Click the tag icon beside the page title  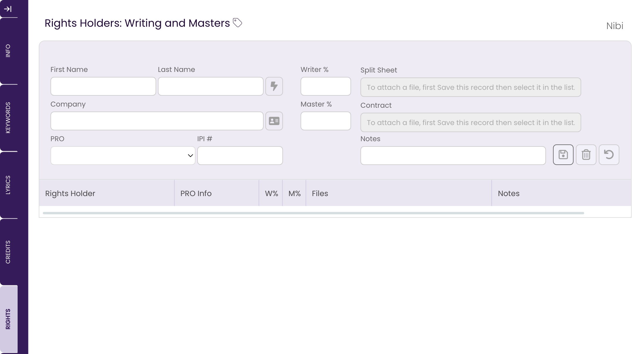point(237,23)
